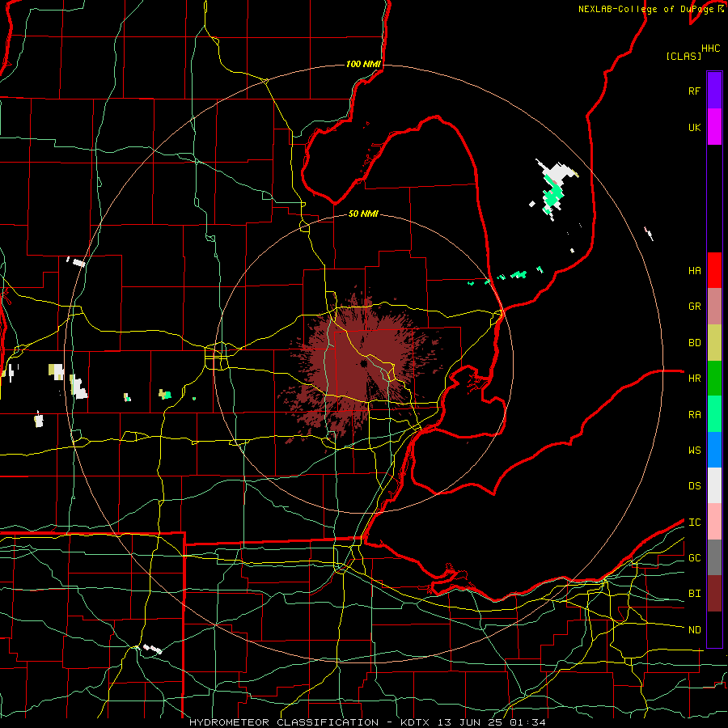Screen dimensions: 728x728
Task: Click the "50 NMI" range ring label
Action: 363,214
